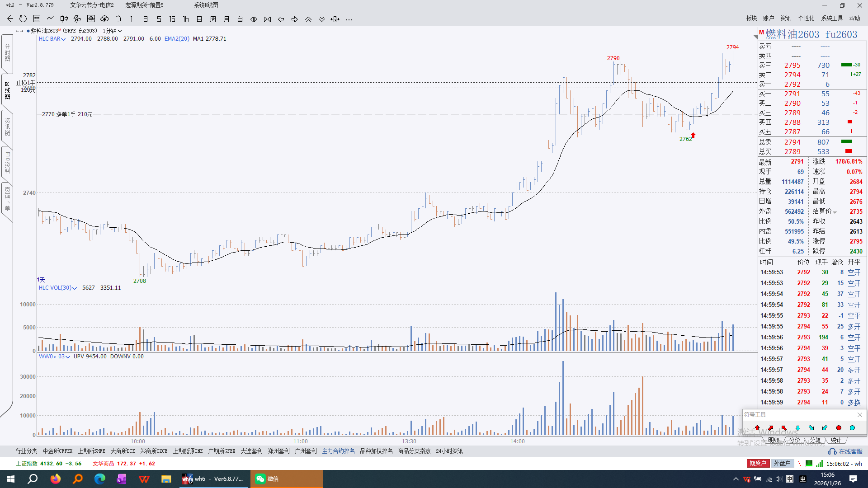
Task: Click the 单 order panel icon
Action: click(x=91, y=19)
